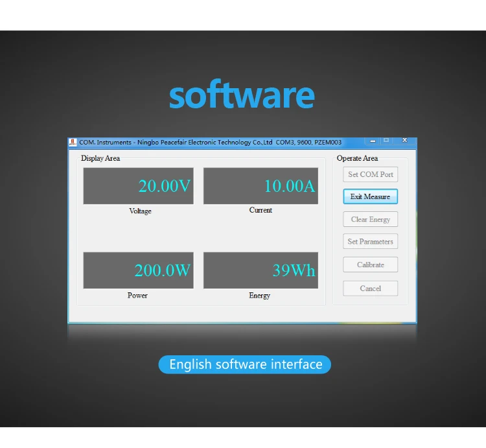
Task: Select the 10.00A current readout
Action: point(260,186)
